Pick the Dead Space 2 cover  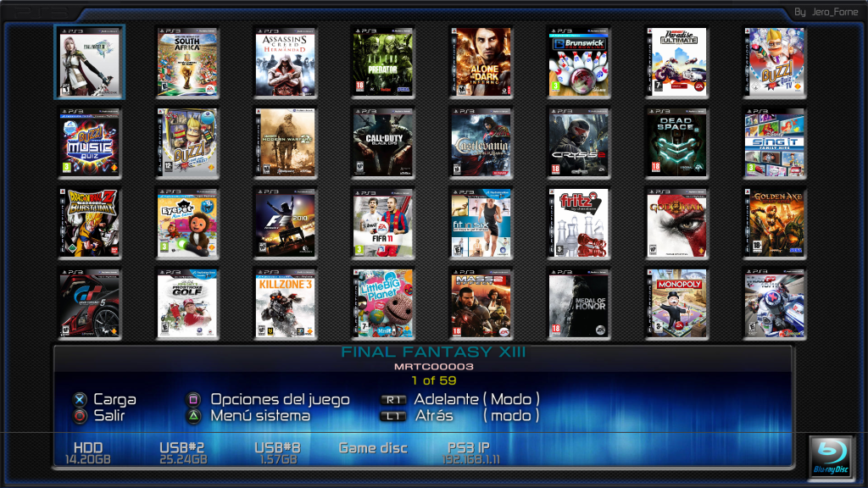pyautogui.click(x=676, y=142)
